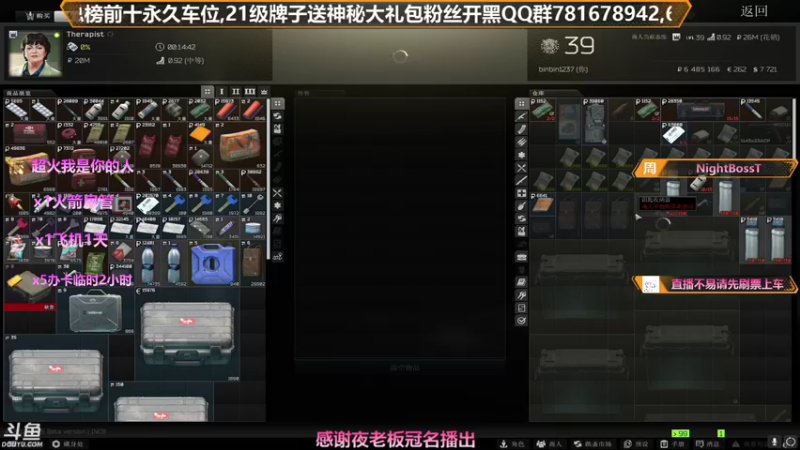Filter stash by magazines icon
Screen dimensions: 800x450
(521, 129)
